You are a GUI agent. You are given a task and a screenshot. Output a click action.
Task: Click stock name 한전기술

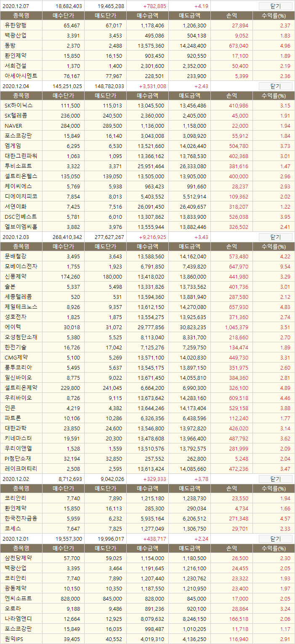point(16,347)
